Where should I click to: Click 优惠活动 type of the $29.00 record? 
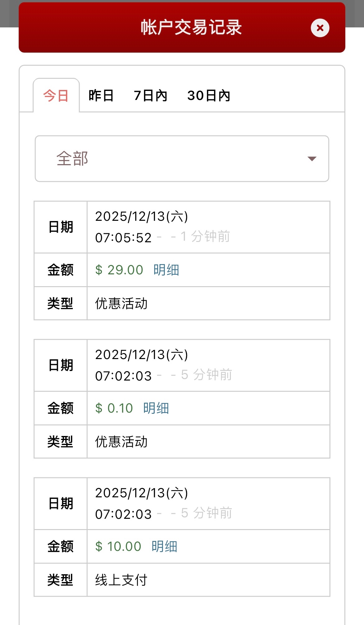coord(121,303)
